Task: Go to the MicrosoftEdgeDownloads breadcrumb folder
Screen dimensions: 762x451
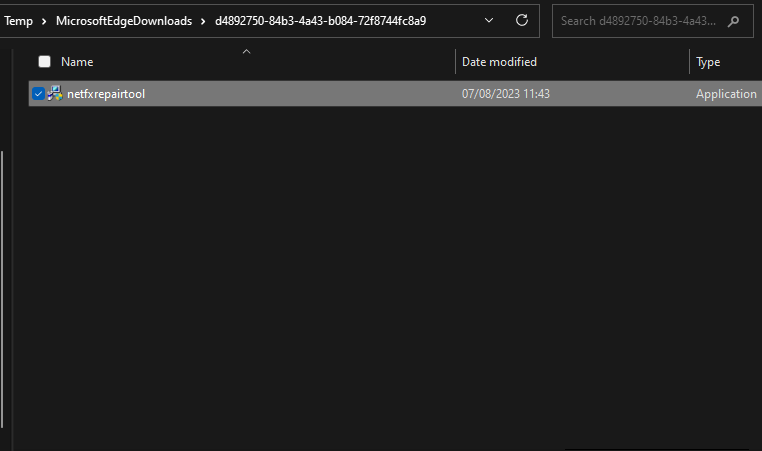Action: point(124,21)
